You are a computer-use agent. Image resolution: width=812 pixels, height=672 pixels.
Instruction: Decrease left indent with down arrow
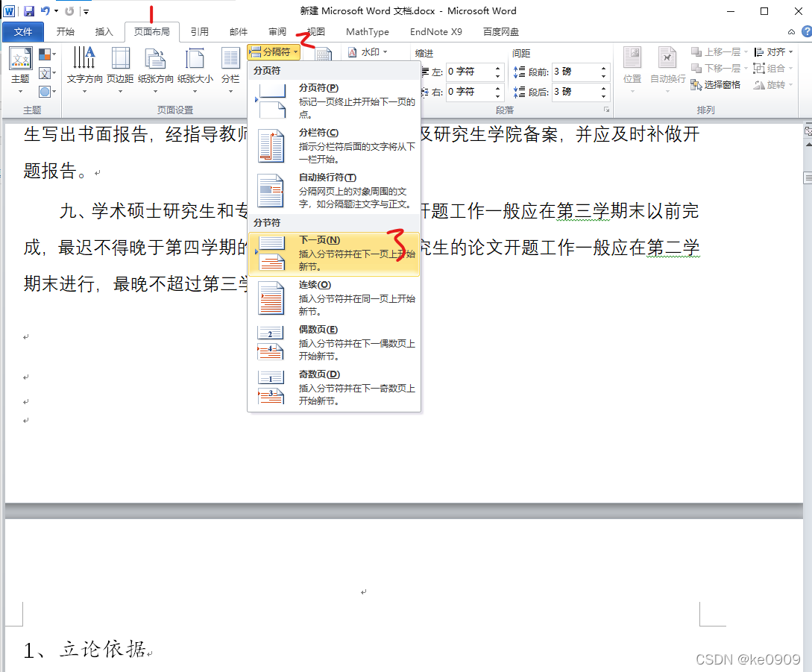pyautogui.click(x=497, y=75)
